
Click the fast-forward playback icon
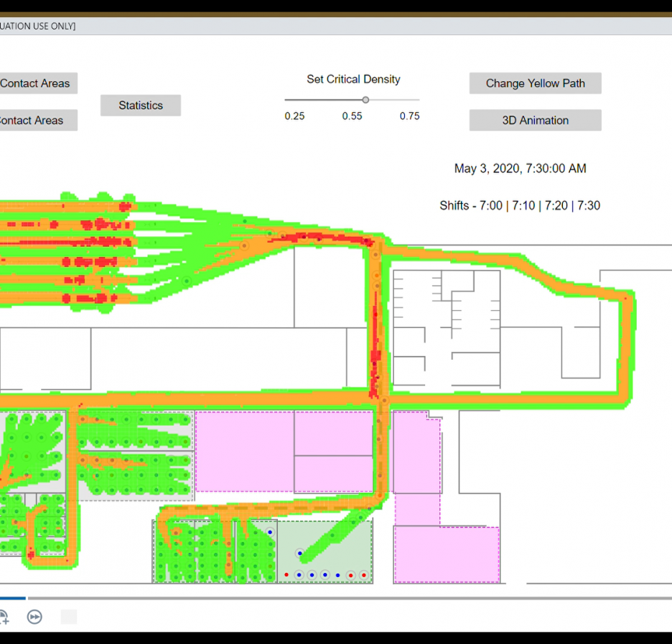pos(34,617)
